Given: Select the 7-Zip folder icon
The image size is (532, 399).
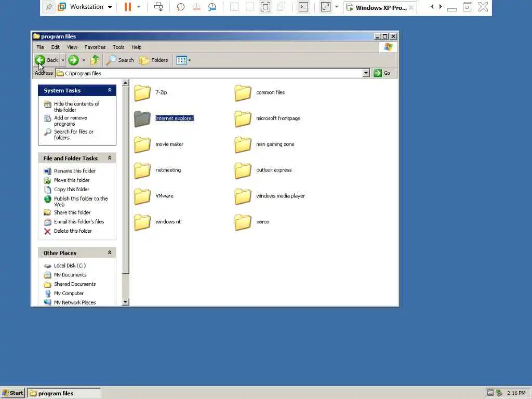Looking at the screenshot, I should point(142,92).
